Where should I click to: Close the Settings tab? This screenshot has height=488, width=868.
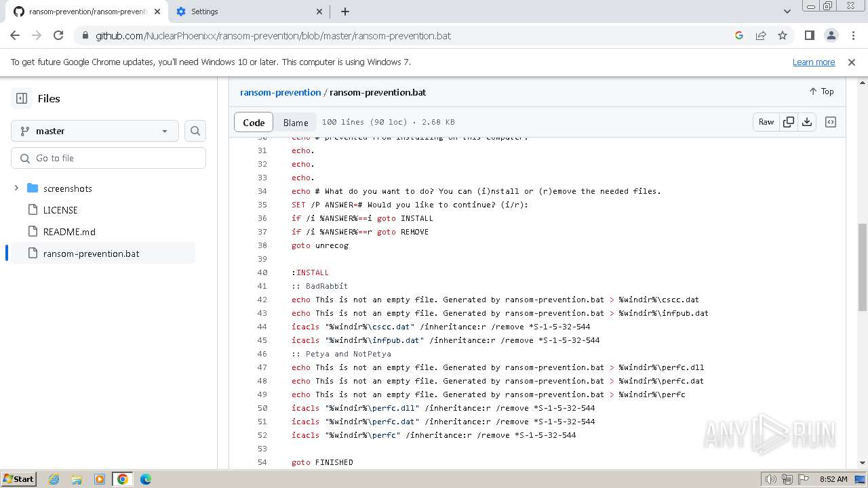(320, 12)
